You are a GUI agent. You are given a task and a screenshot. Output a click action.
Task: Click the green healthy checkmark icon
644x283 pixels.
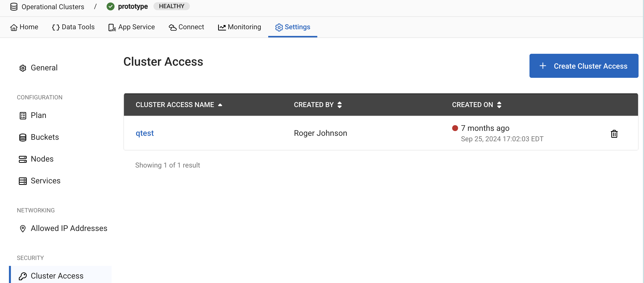click(x=110, y=6)
